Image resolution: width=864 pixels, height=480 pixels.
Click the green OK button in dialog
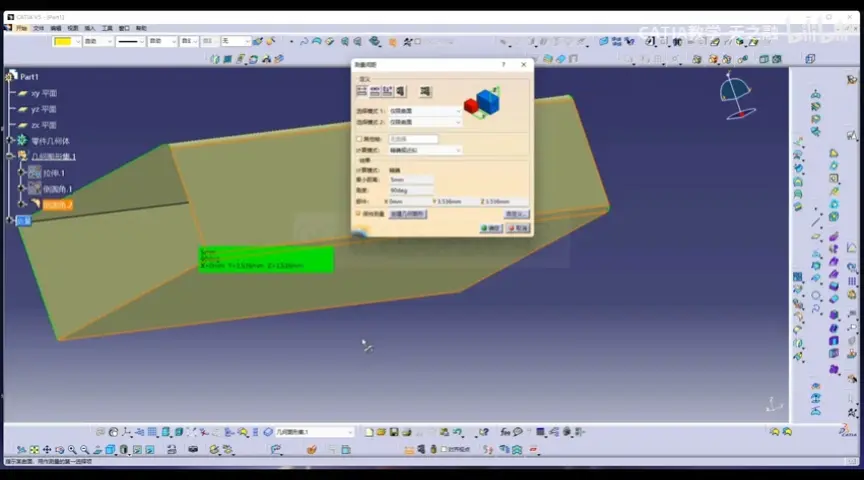[490, 228]
